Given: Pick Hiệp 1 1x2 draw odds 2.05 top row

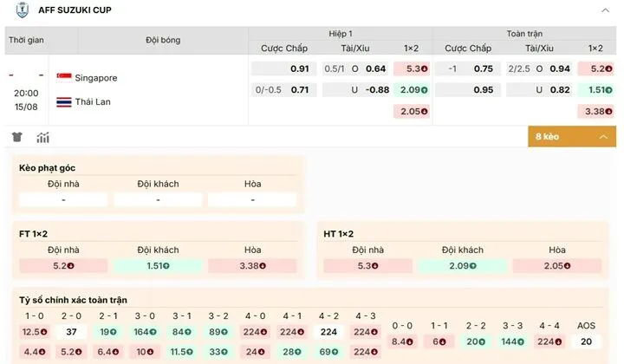Looking at the screenshot, I should [x=412, y=112].
